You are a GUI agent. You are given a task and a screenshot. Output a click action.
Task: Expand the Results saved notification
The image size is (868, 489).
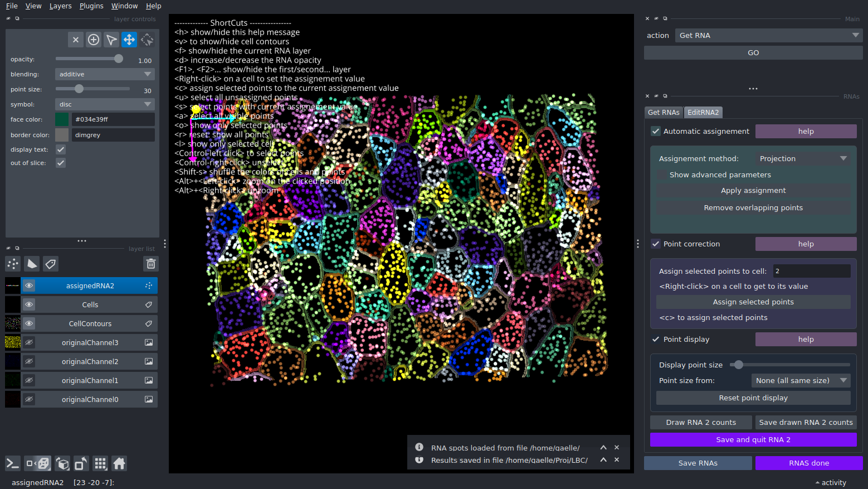point(603,459)
